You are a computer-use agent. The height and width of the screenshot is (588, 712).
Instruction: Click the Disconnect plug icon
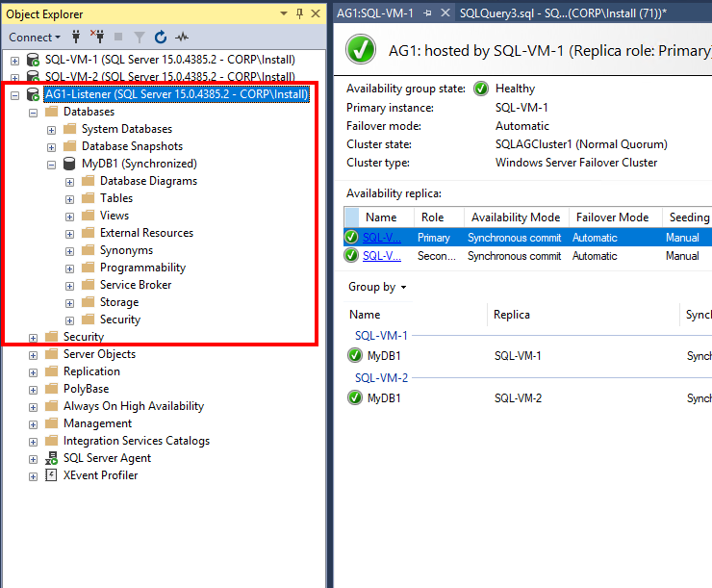pos(97,37)
